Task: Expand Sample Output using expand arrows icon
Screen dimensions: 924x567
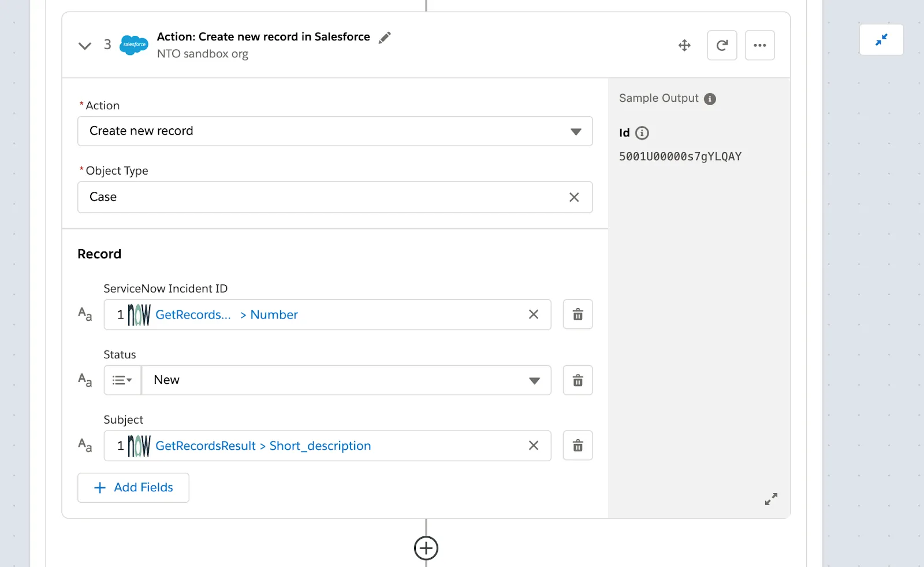Action: click(x=771, y=499)
